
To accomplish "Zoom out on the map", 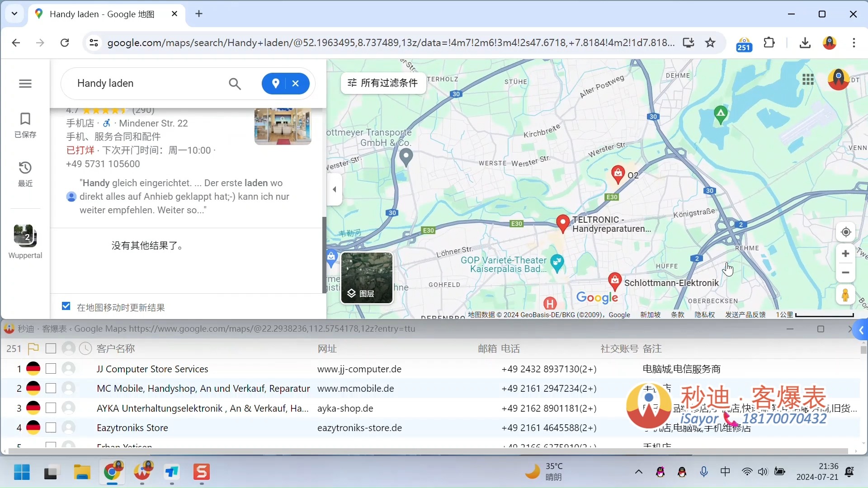I will (845, 273).
